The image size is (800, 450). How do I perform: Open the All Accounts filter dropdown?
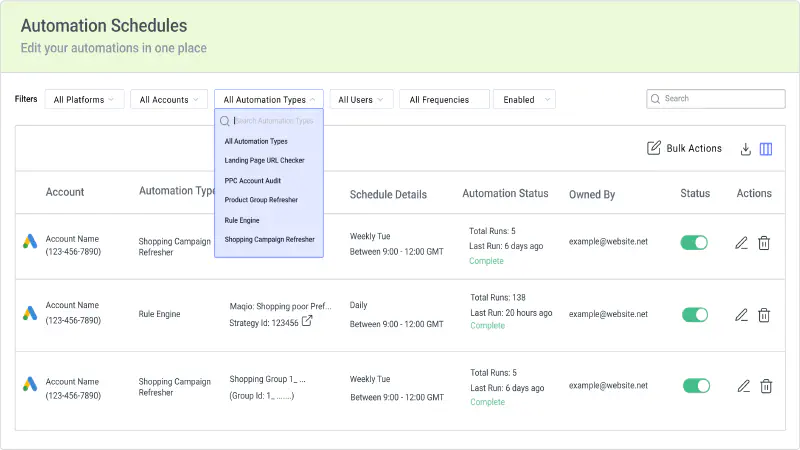click(x=169, y=99)
